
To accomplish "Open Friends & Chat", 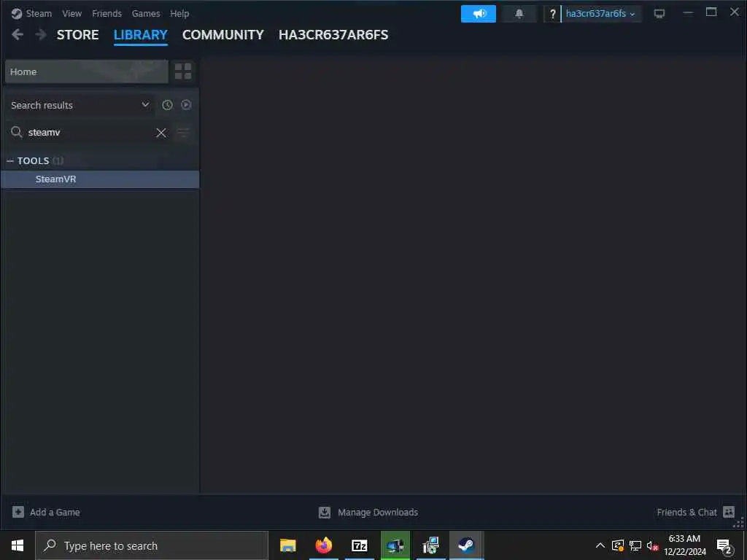I will point(686,513).
